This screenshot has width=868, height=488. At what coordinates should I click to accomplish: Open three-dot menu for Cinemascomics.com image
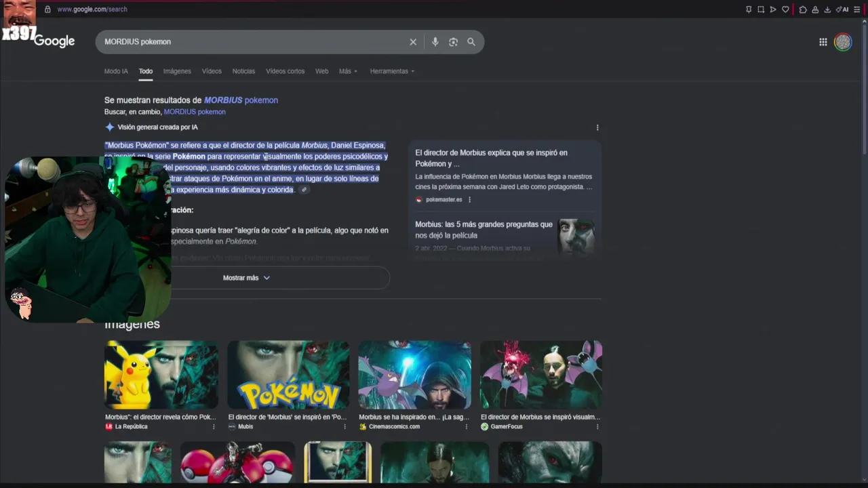tap(466, 427)
